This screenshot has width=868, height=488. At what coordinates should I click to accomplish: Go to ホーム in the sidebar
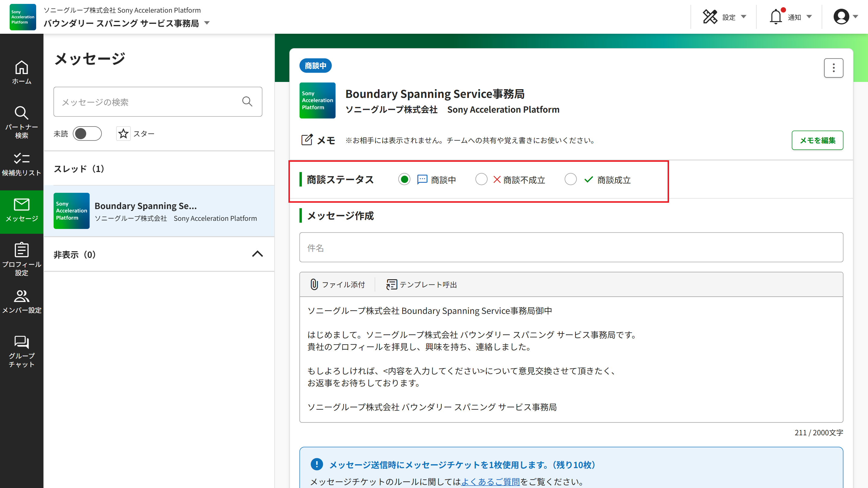tap(22, 72)
